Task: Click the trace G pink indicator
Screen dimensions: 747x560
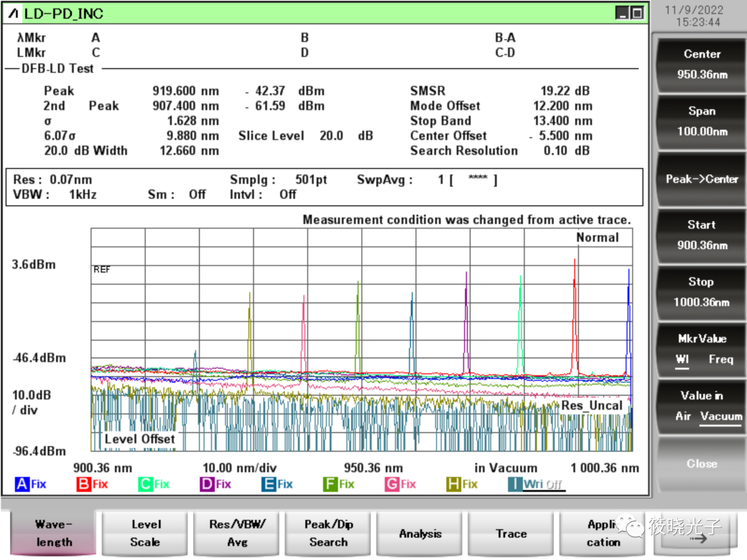Action: pyautogui.click(x=391, y=484)
